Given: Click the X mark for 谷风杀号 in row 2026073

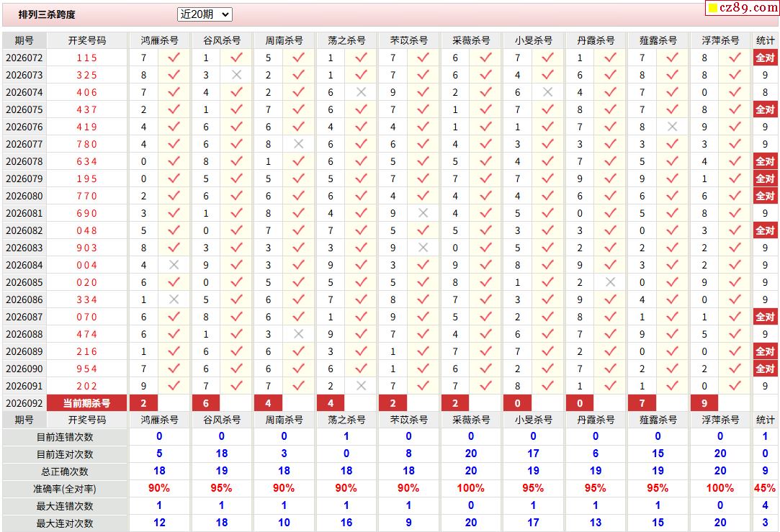Looking at the screenshot, I should (236, 75).
